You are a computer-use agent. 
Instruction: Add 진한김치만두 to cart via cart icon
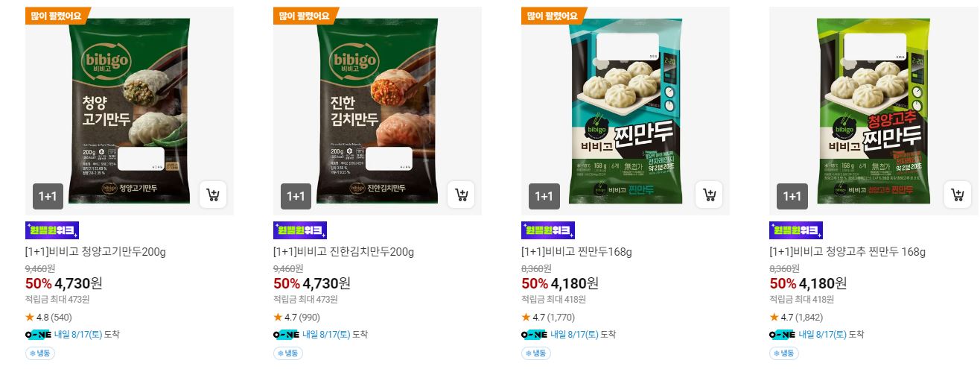(461, 196)
